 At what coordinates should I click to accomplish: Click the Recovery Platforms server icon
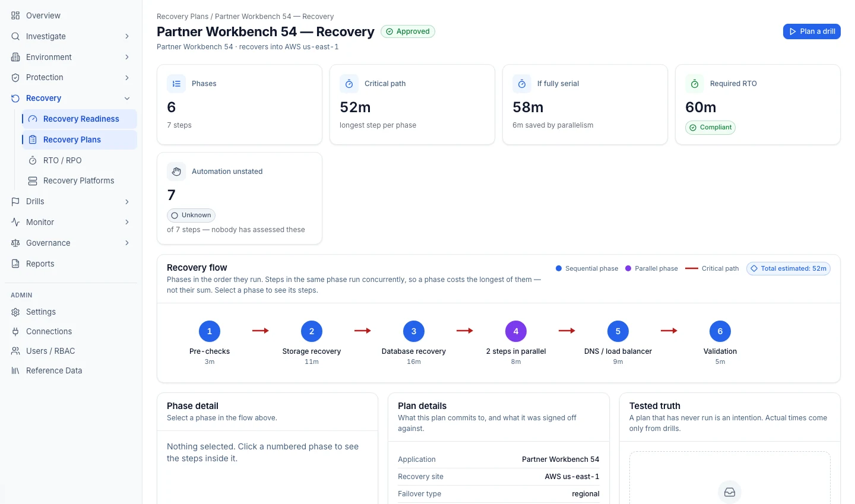tap(33, 180)
